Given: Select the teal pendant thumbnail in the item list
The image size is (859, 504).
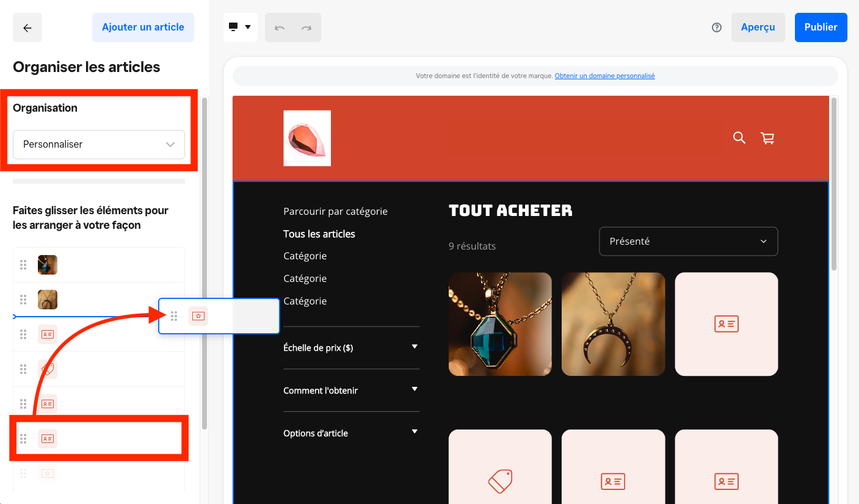Looking at the screenshot, I should coord(48,265).
